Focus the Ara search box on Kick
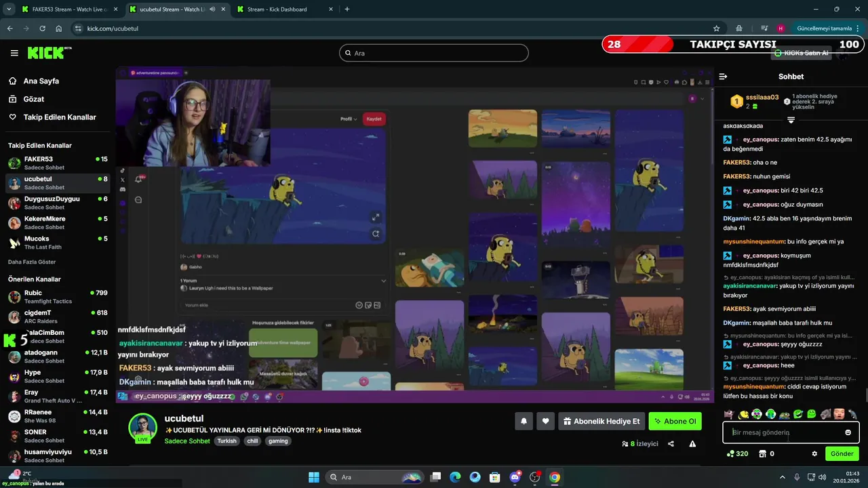The width and height of the screenshot is (868, 488). pos(434,53)
